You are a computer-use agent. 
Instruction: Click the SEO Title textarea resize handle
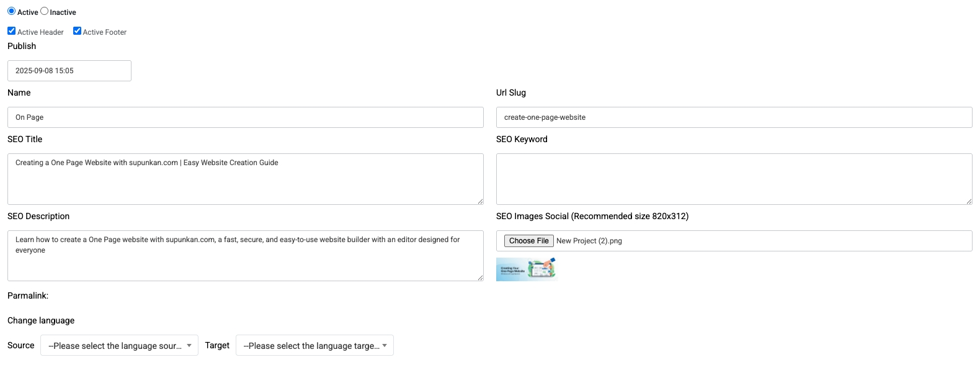pyautogui.click(x=480, y=201)
